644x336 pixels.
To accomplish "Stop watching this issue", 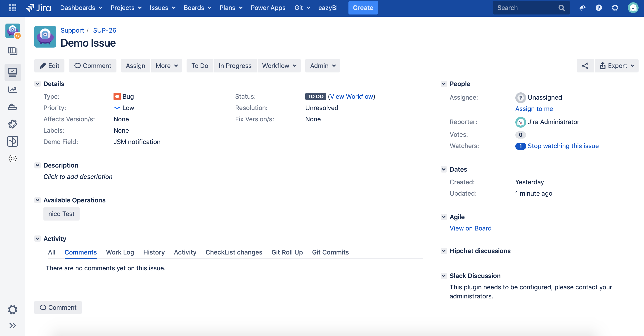I will point(563,146).
